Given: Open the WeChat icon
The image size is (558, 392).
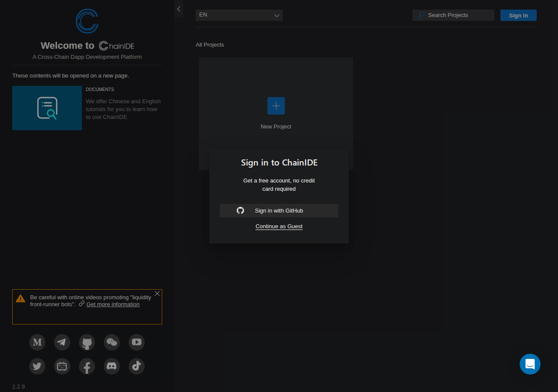Looking at the screenshot, I should (112, 342).
